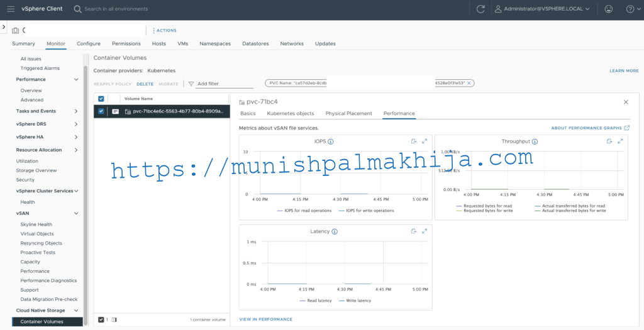Open the hamburger navigation menu

[11, 9]
